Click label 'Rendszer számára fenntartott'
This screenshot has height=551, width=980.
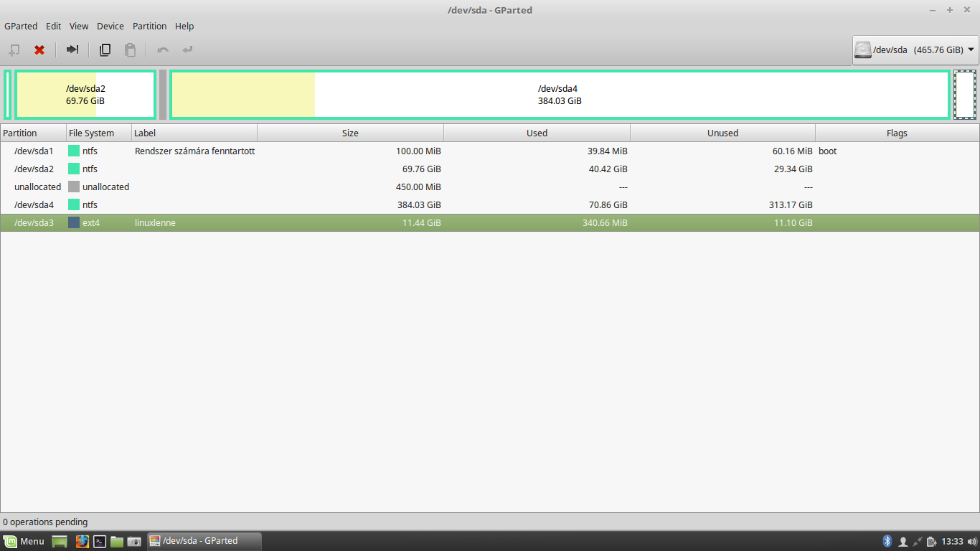pyautogui.click(x=194, y=151)
